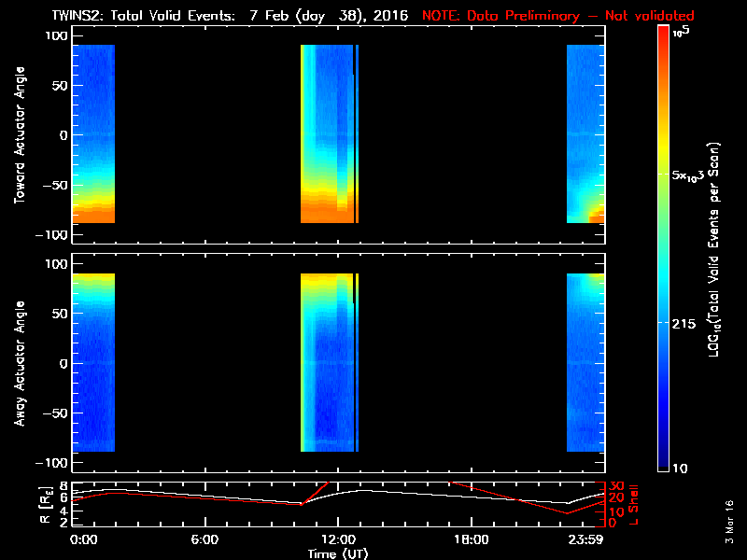Click the 'Time (UT)' x-axis label
747x560 pixels.
tap(338, 553)
